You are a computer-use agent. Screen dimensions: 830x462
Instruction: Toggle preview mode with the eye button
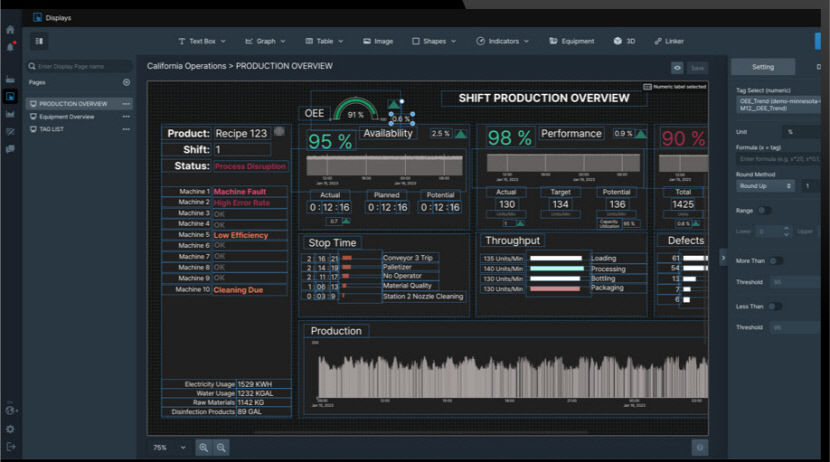pos(677,68)
